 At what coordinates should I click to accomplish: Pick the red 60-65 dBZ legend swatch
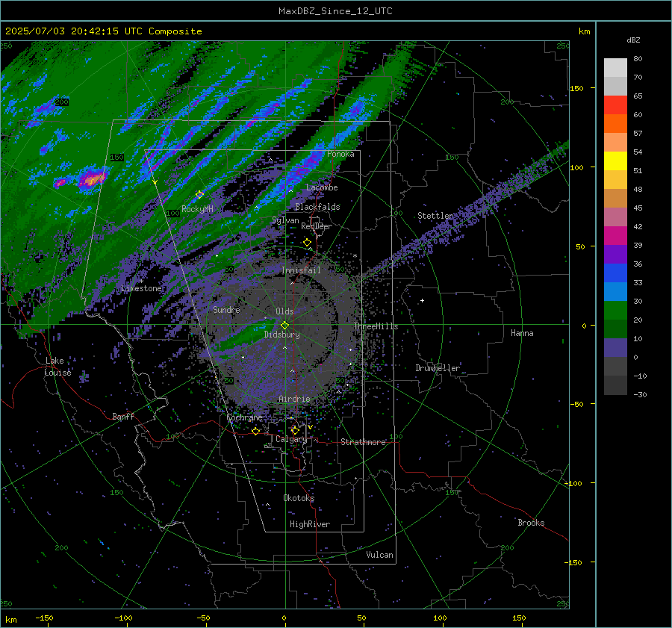point(615,105)
